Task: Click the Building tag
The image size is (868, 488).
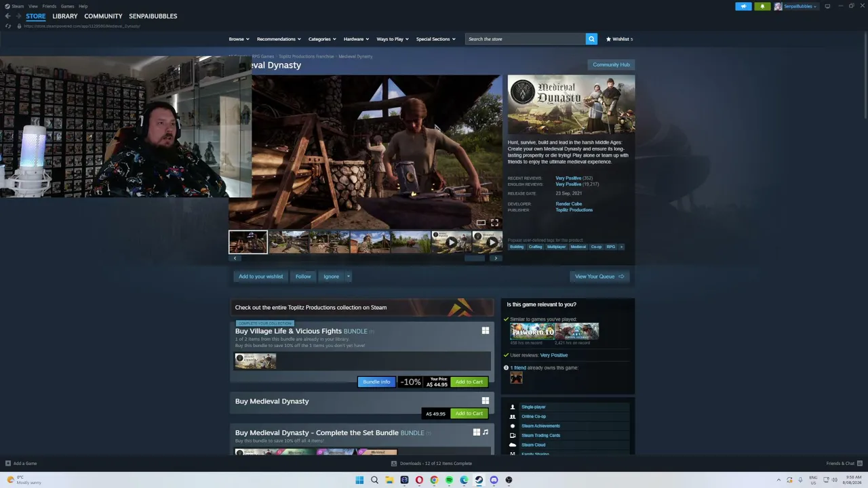Action: click(x=517, y=247)
